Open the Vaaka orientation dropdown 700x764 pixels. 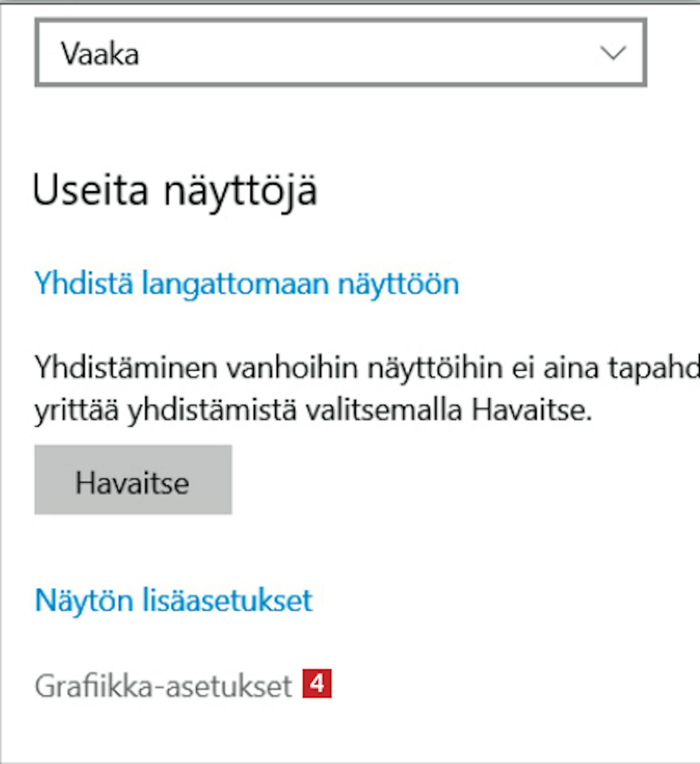(x=341, y=53)
